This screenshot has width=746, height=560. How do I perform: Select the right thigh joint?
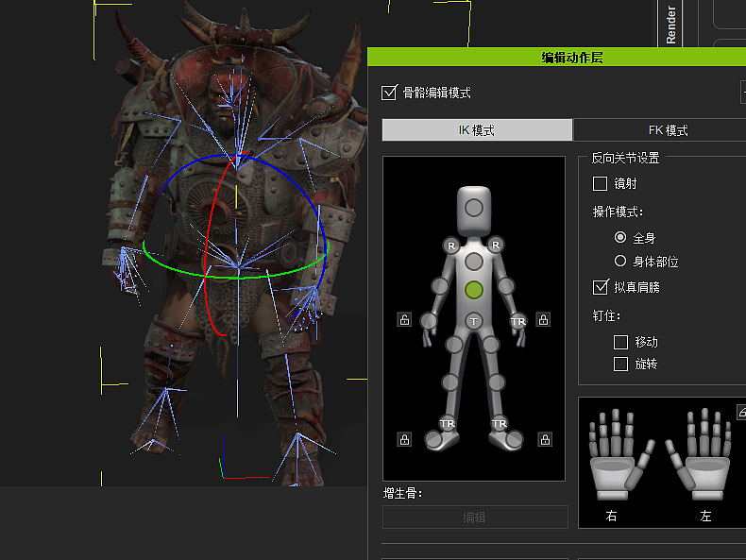[454, 344]
